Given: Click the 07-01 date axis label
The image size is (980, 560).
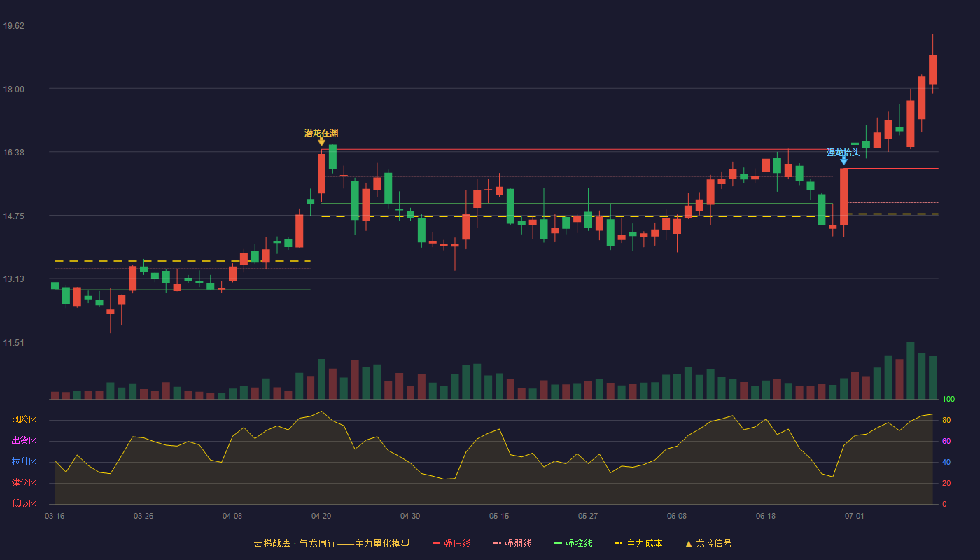Looking at the screenshot, I should pyautogui.click(x=855, y=516).
